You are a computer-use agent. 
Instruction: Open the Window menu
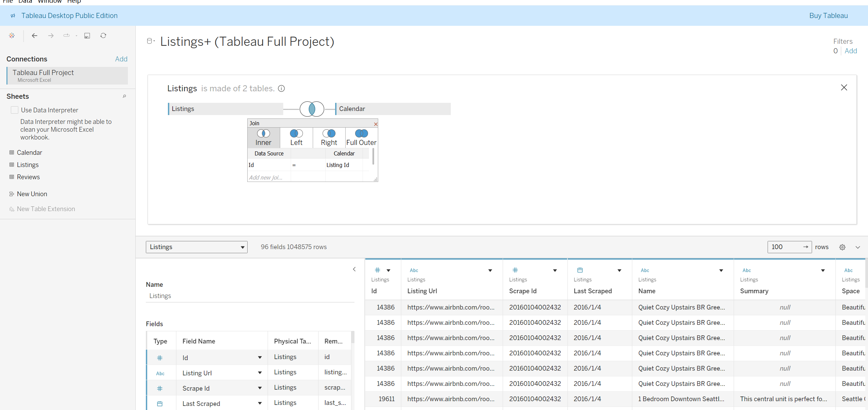point(50,2)
